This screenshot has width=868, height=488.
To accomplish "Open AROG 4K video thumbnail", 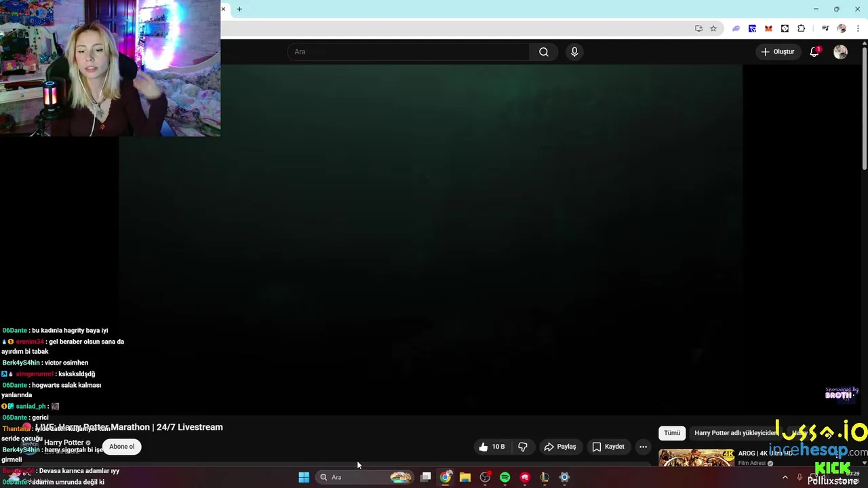I will [x=696, y=458].
